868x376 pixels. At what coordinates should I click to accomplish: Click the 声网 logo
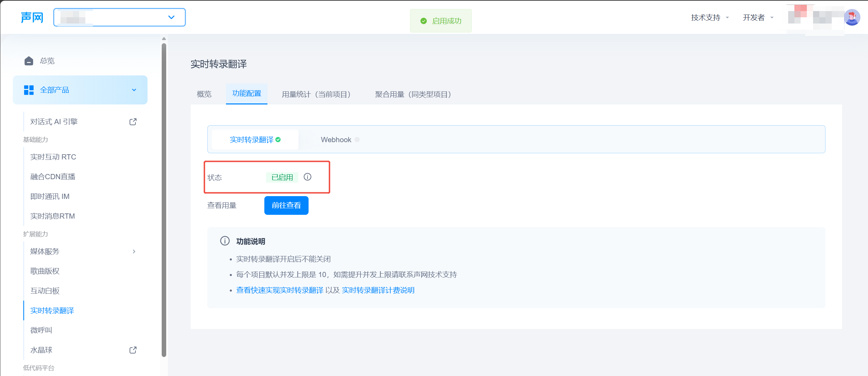32,17
